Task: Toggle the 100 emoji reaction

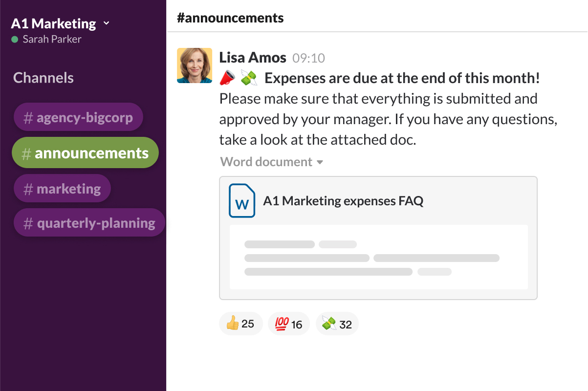Action: (288, 323)
